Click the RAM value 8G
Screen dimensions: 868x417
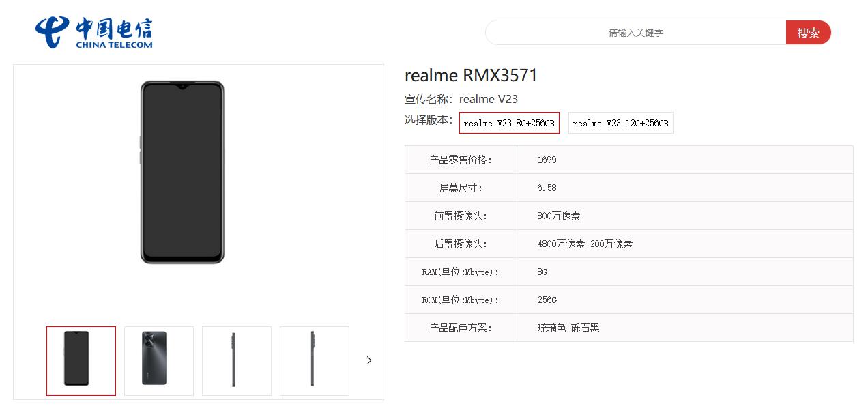(542, 272)
